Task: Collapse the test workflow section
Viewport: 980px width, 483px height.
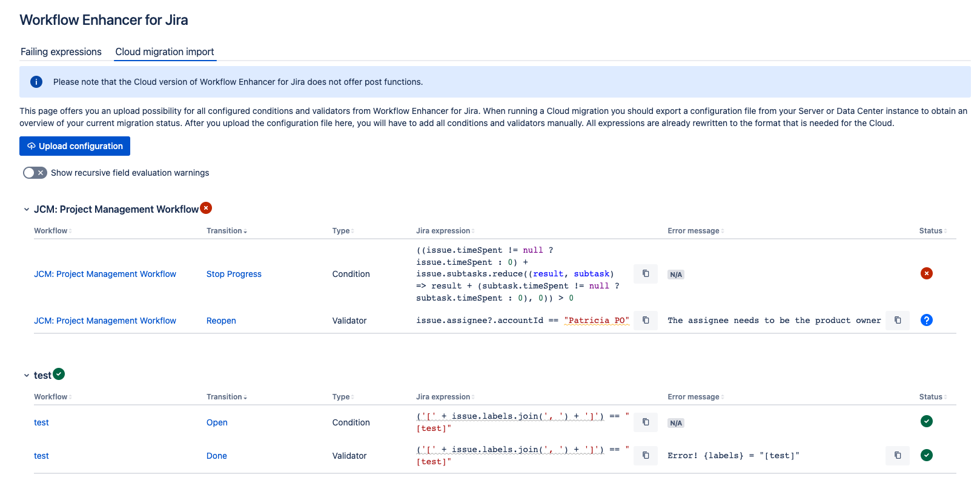Action: click(27, 376)
